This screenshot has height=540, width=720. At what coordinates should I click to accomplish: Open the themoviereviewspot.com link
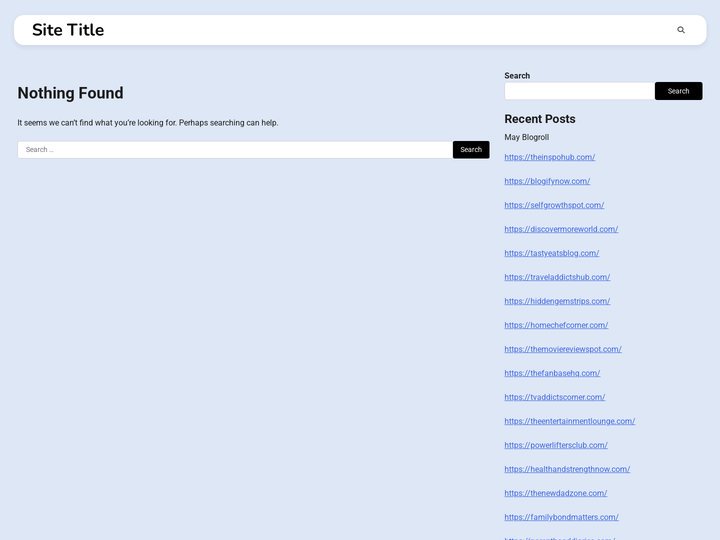point(563,349)
